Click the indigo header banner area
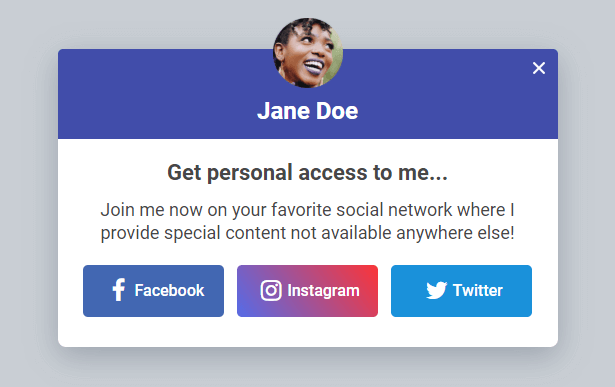The image size is (615, 387). 157,94
